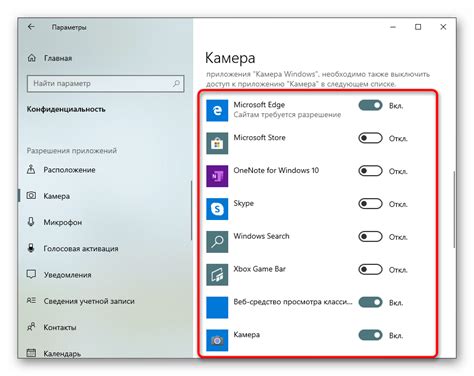The width and height of the screenshot is (474, 376).
Task: Open the Календарь calendar icon
Action: click(31, 353)
